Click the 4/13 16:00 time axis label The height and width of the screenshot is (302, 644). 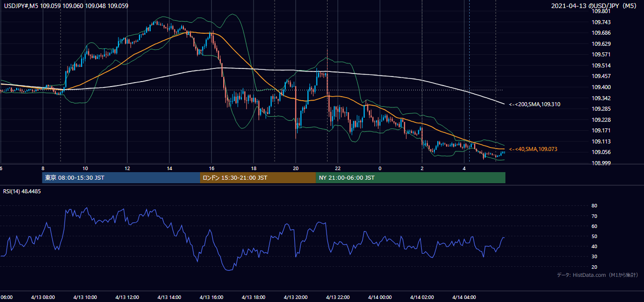click(211, 297)
